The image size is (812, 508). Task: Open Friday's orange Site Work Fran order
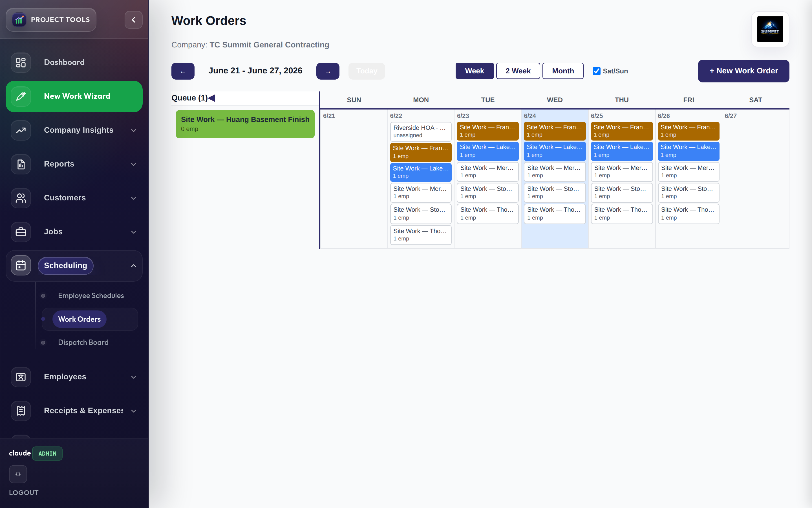pos(689,131)
